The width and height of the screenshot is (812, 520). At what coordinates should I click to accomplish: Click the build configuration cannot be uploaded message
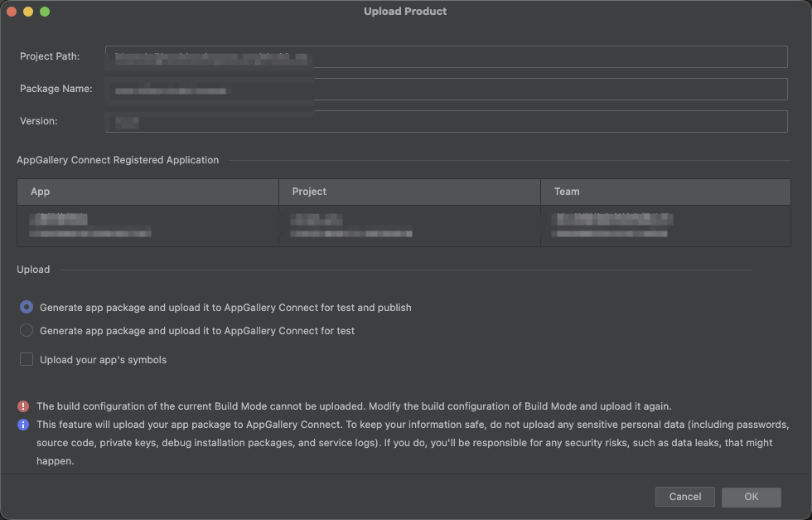click(x=354, y=406)
